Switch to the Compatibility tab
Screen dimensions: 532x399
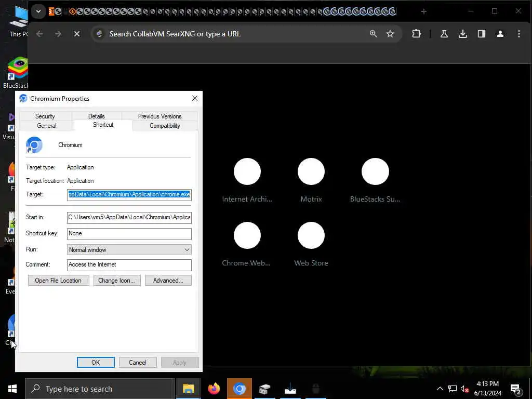(165, 126)
